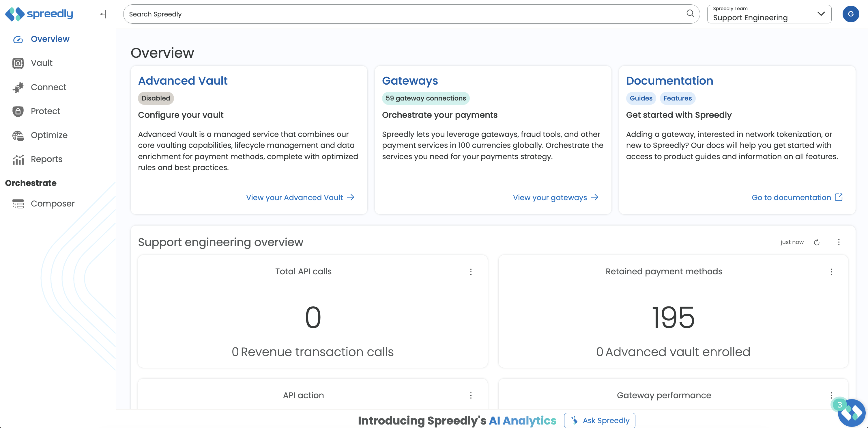
Task: Open Composer under Orchestrate
Action: (x=53, y=204)
